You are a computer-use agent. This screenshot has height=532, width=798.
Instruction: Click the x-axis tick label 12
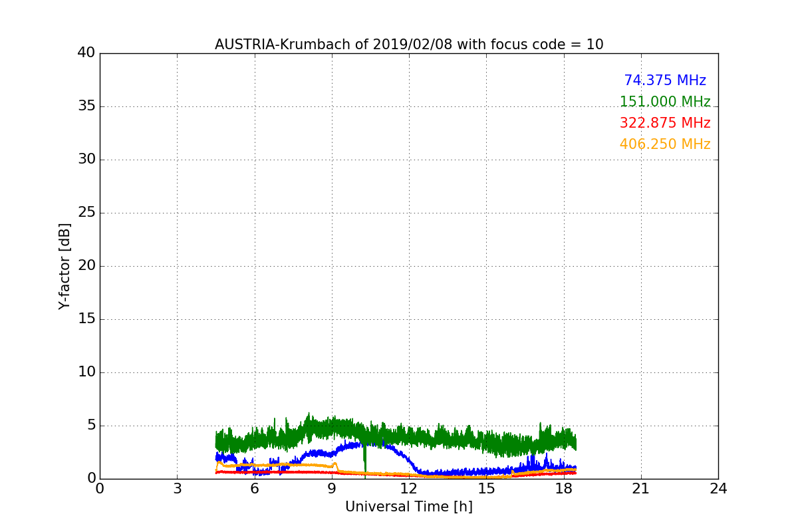(x=409, y=489)
